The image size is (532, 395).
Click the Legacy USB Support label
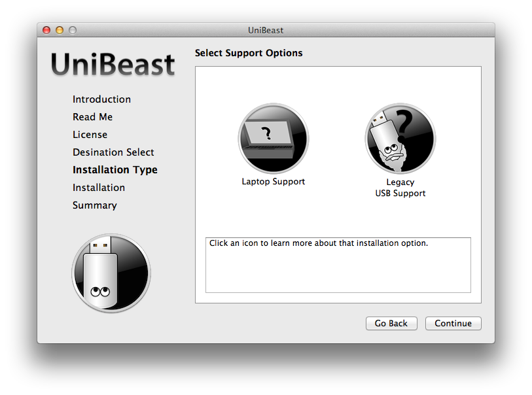point(400,188)
